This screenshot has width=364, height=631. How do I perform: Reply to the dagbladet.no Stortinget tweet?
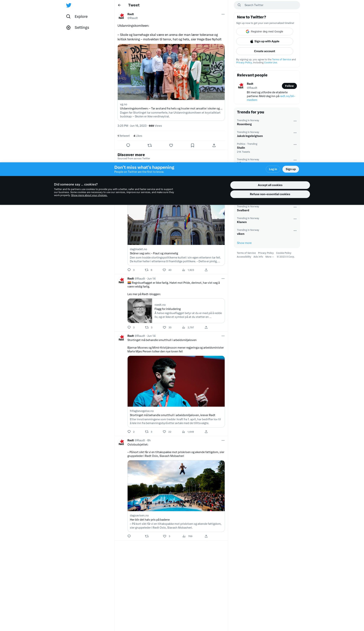coord(129,270)
